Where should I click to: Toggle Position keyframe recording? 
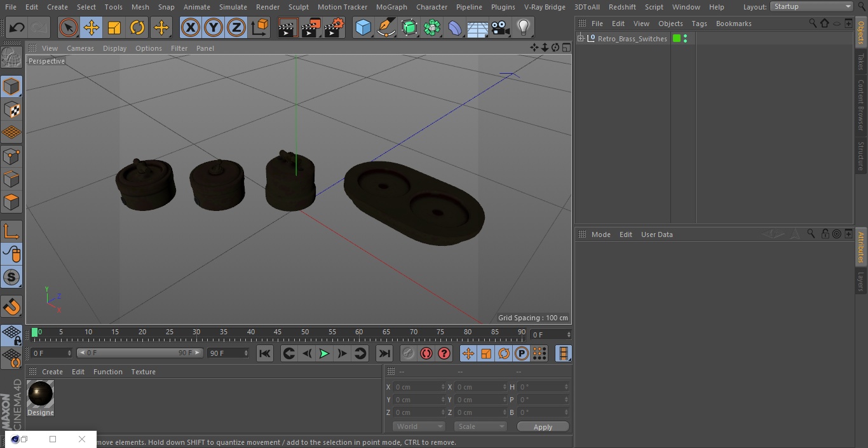pyautogui.click(x=468, y=353)
